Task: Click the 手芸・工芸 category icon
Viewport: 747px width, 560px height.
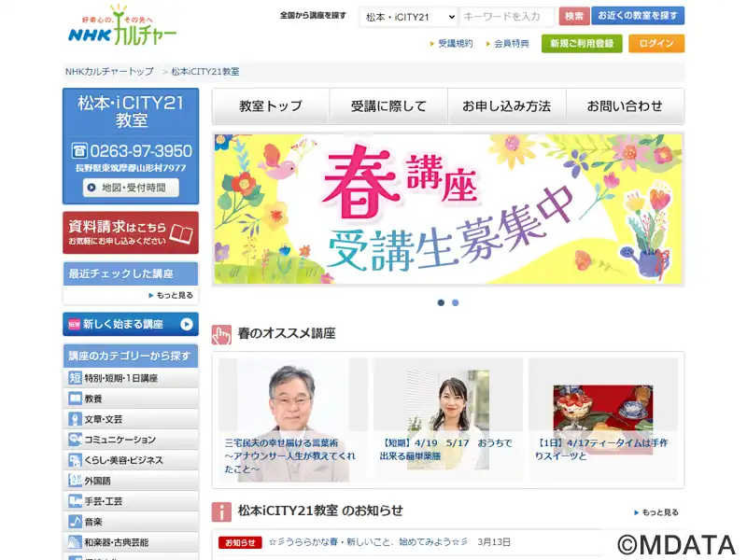Action: point(75,501)
